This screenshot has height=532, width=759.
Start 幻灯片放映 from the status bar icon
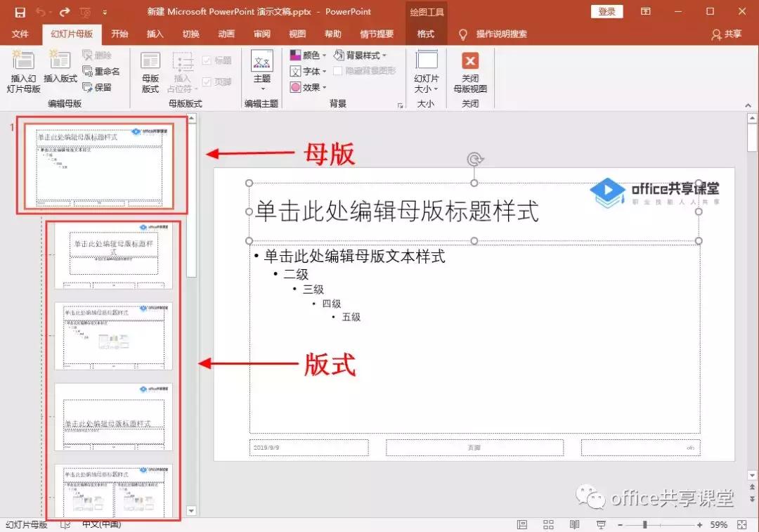pyautogui.click(x=600, y=524)
